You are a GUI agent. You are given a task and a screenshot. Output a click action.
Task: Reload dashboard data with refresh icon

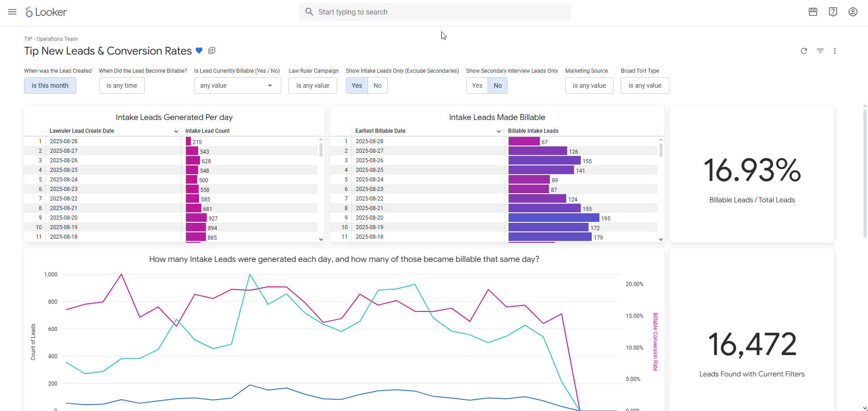pyautogui.click(x=803, y=51)
